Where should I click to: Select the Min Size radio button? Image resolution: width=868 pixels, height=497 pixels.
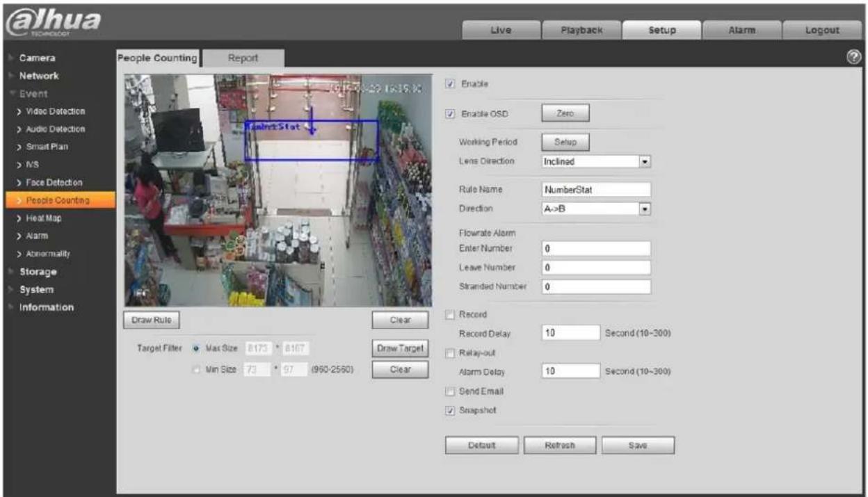coord(195,369)
